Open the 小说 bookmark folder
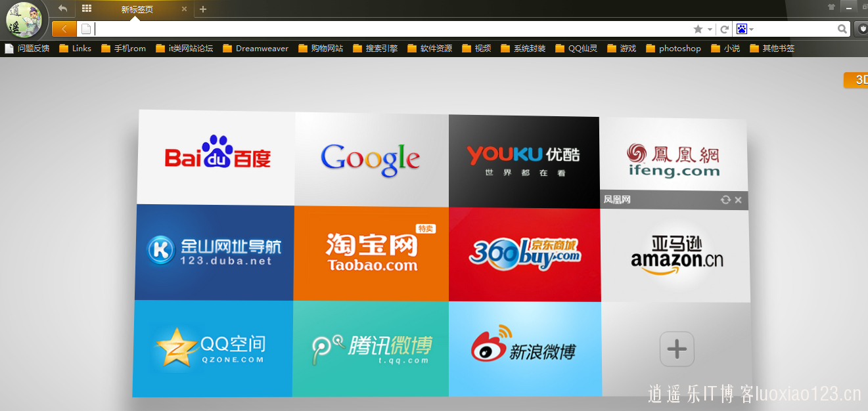This screenshot has height=411, width=868. click(725, 48)
